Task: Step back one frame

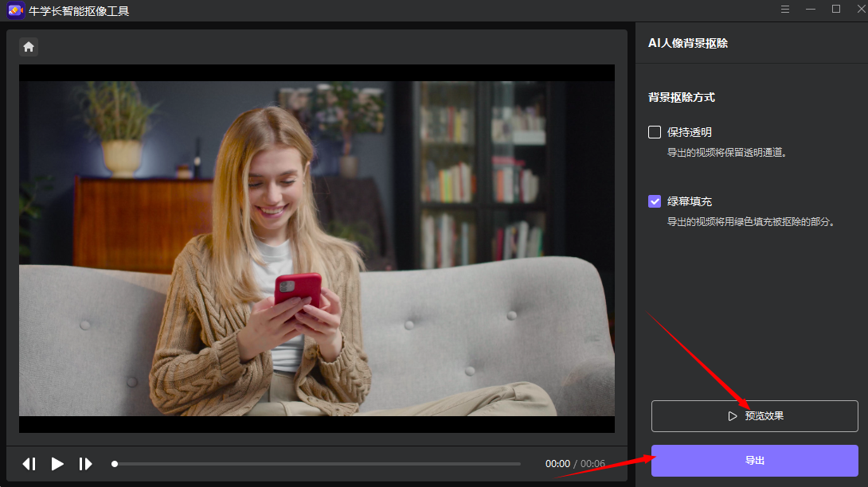Action: pyautogui.click(x=29, y=464)
